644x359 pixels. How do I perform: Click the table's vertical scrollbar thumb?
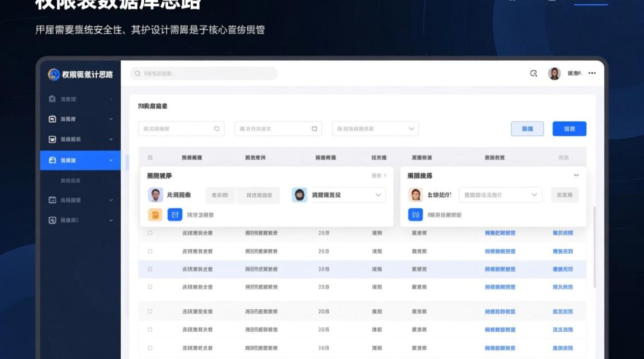[x=595, y=247]
